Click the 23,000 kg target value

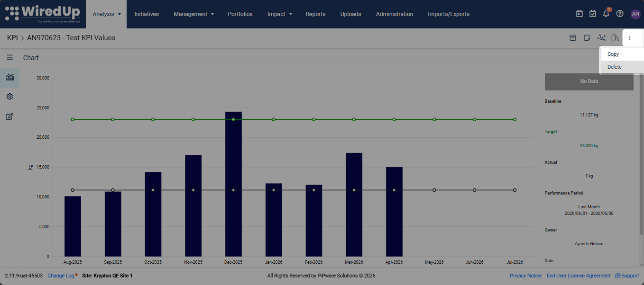tap(589, 146)
